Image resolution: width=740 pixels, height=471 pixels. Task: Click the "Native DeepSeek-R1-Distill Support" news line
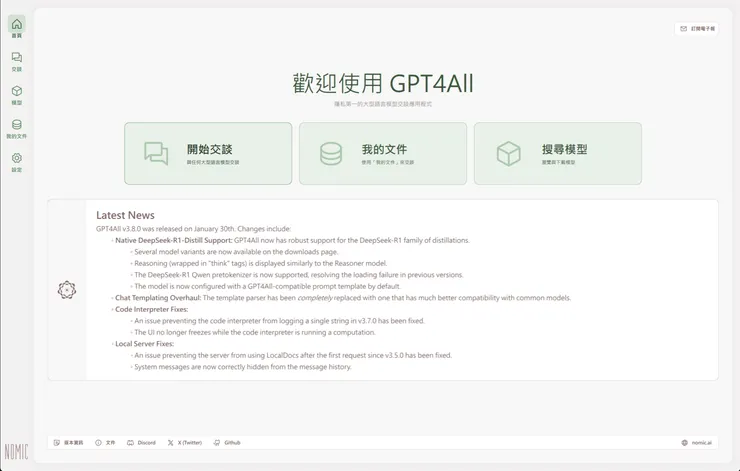tap(292, 240)
